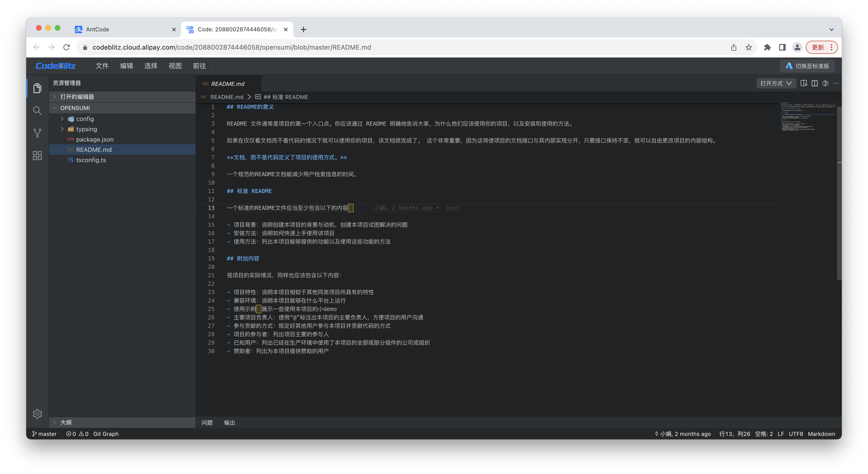This screenshot has height=474, width=868.
Task: Open the Explorer file panel icon
Action: click(x=37, y=88)
